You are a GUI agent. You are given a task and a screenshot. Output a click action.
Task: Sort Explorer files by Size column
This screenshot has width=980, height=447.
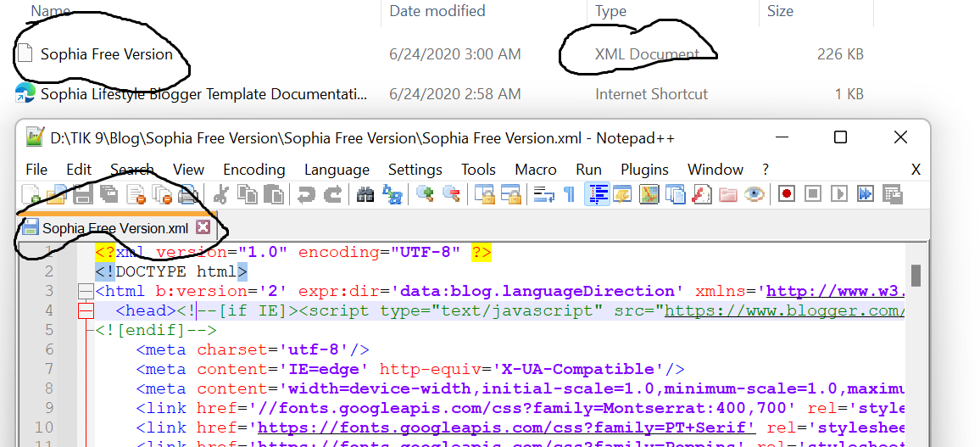pos(780,11)
